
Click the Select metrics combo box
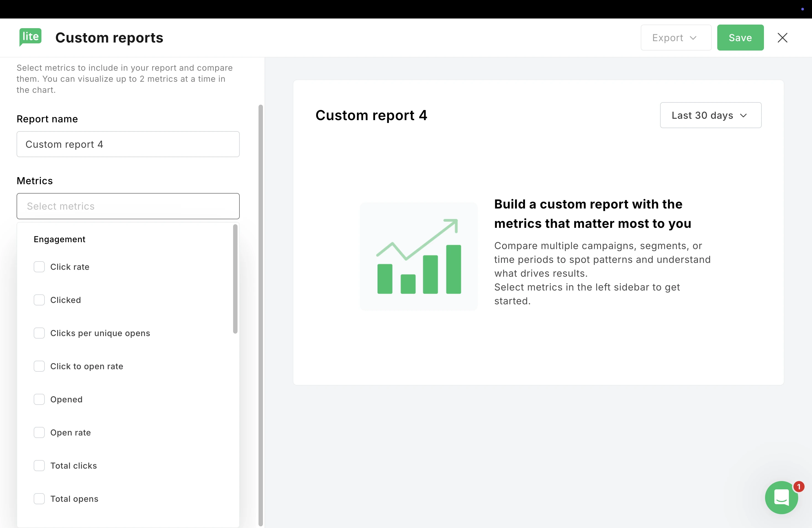(x=128, y=206)
